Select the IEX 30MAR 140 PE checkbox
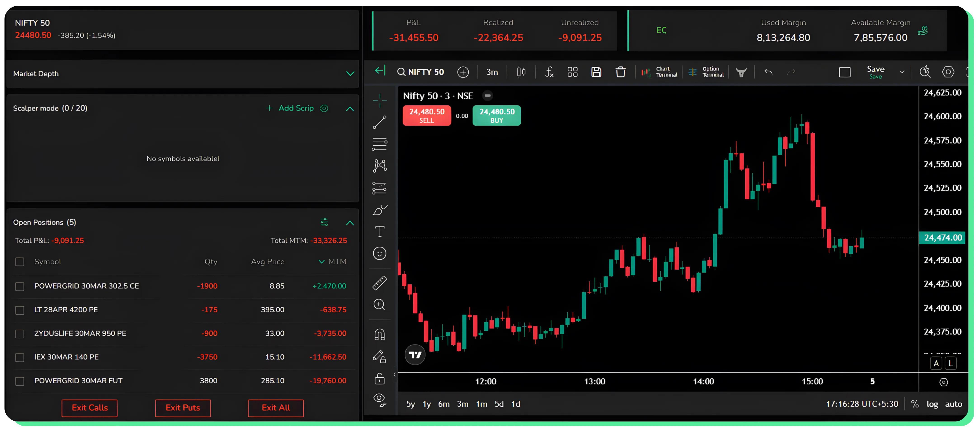The height and width of the screenshot is (431, 980). [x=20, y=357]
